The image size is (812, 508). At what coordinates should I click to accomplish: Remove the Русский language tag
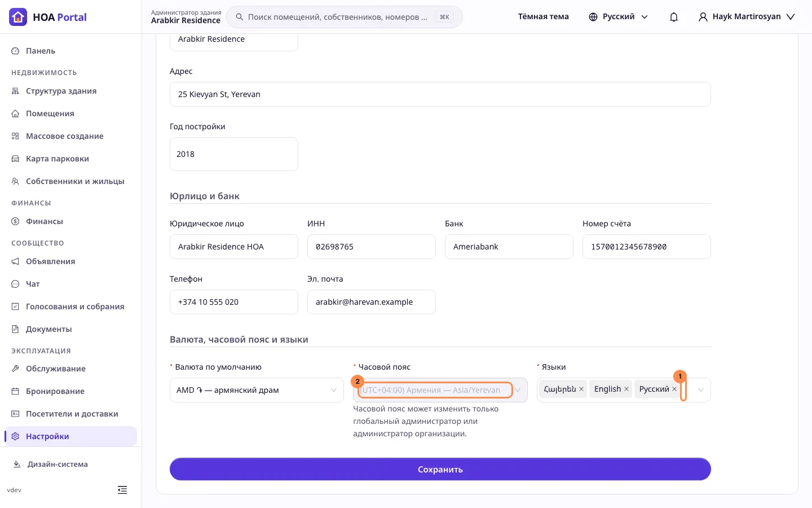[674, 389]
